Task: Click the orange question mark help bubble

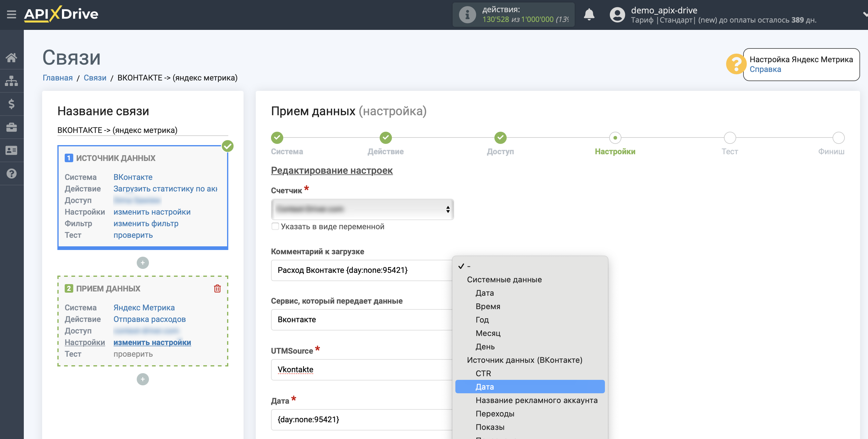Action: [736, 64]
